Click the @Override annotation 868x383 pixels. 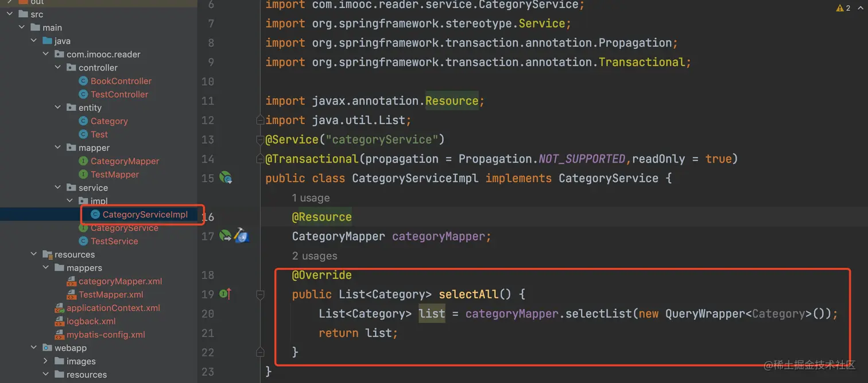321,275
